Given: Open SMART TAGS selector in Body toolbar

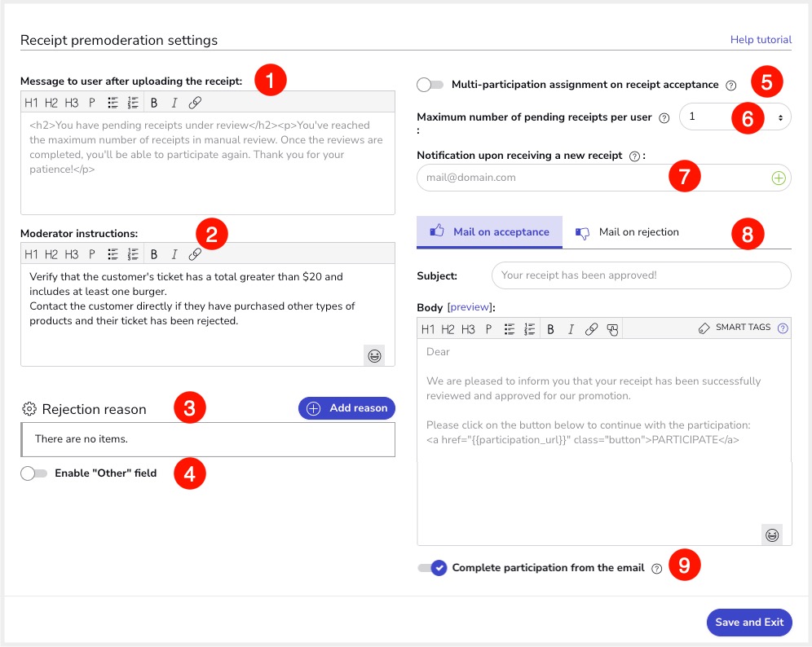Looking at the screenshot, I should 735,328.
